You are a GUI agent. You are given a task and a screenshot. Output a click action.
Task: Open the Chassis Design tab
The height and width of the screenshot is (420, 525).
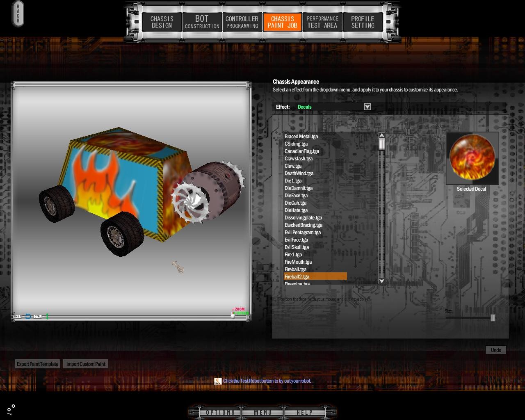tap(162, 22)
